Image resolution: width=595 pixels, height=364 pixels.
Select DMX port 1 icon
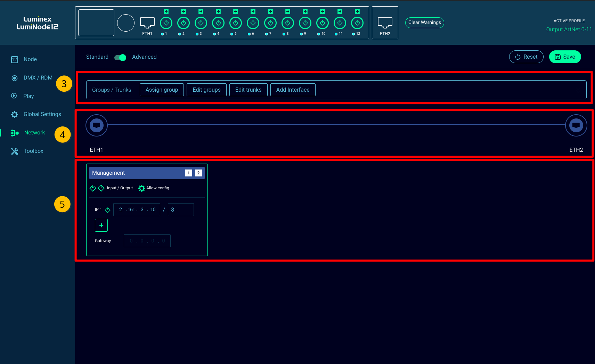click(x=166, y=23)
